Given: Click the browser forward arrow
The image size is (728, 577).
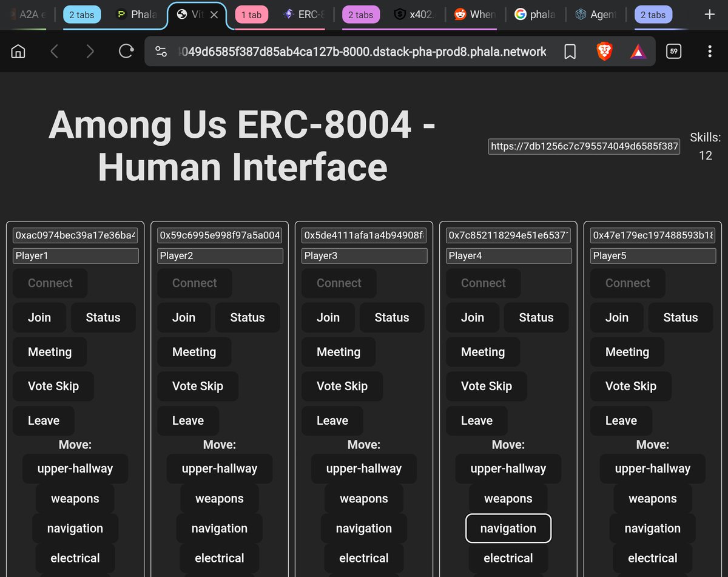Looking at the screenshot, I should pos(90,52).
